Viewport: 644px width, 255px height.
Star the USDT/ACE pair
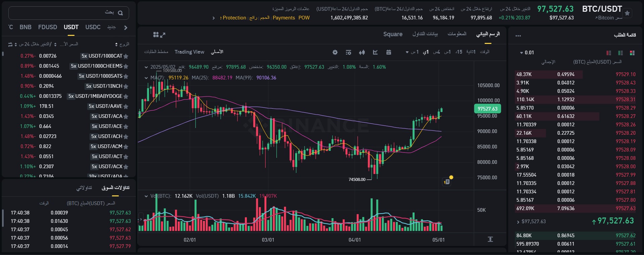(126, 127)
